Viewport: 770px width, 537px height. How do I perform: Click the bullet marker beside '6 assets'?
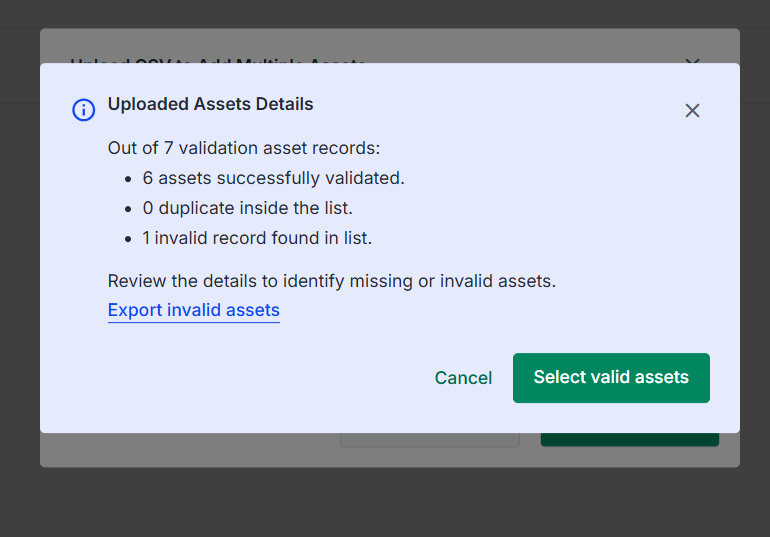point(128,179)
